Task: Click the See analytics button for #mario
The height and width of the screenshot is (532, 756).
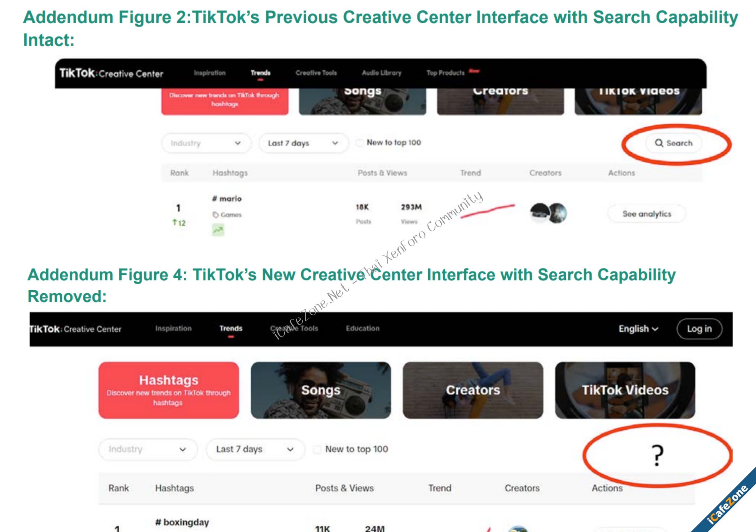Action: (x=647, y=214)
